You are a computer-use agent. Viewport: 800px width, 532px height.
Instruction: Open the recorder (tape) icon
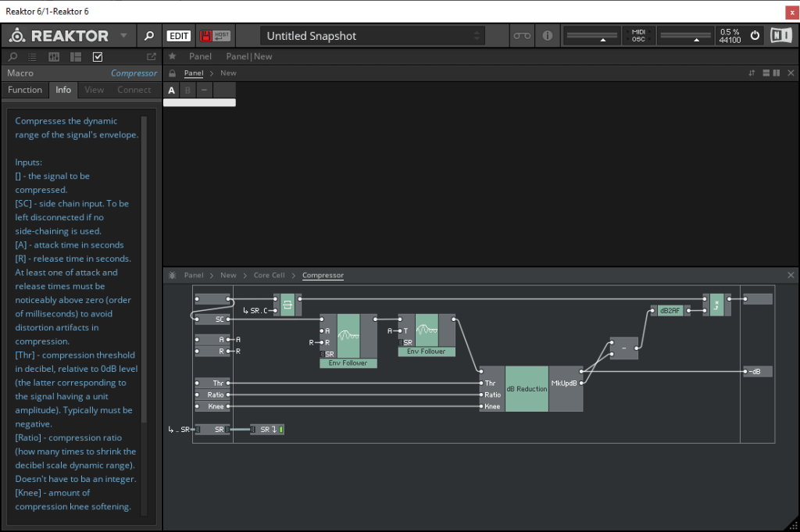point(521,36)
